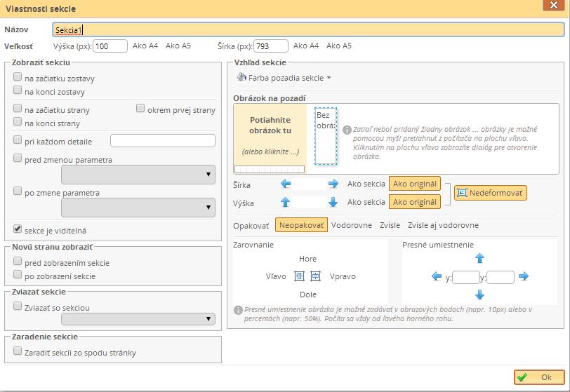Align image vertically with right center icon
The image size is (570, 392).
(316, 276)
